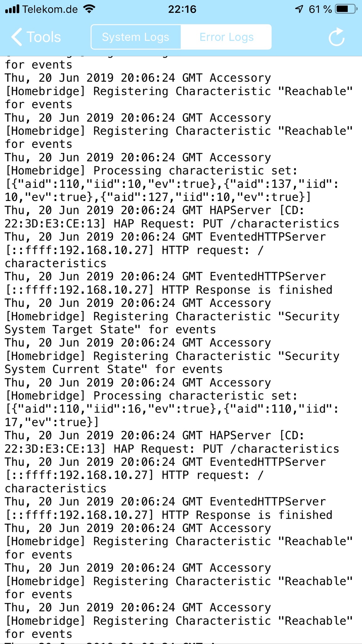
Task: Tap the log line containing "aid":127
Action: tap(158, 197)
